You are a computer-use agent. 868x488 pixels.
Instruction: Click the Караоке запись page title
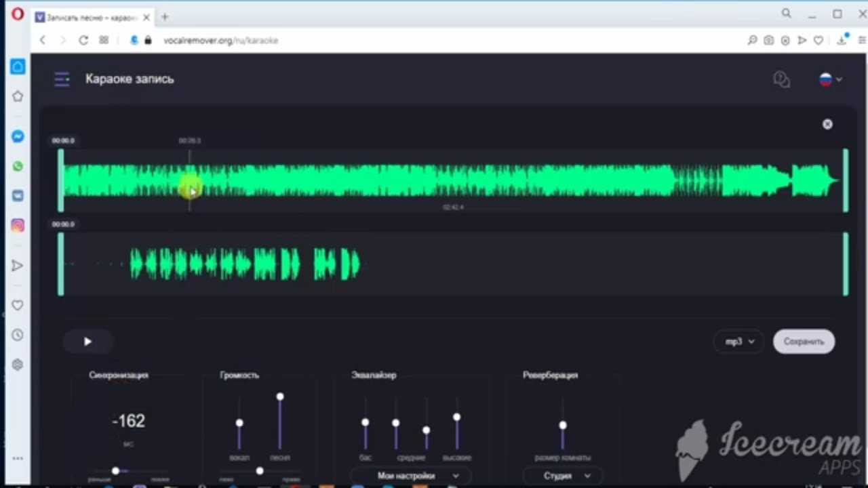click(130, 79)
